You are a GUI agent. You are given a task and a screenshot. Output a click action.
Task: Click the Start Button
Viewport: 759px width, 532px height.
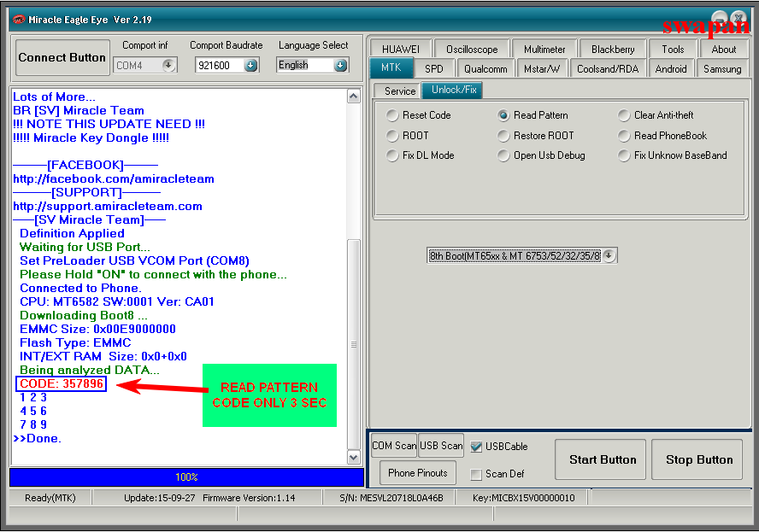click(600, 459)
